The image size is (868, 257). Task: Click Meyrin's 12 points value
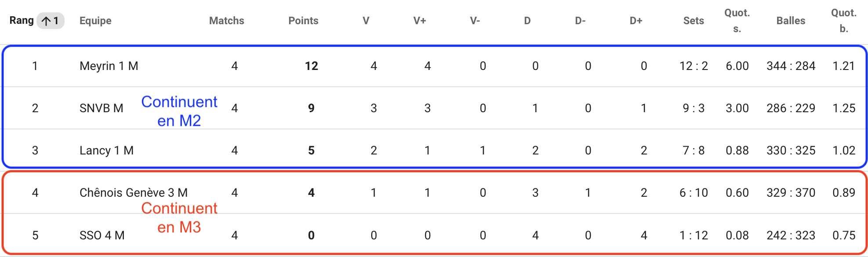311,66
